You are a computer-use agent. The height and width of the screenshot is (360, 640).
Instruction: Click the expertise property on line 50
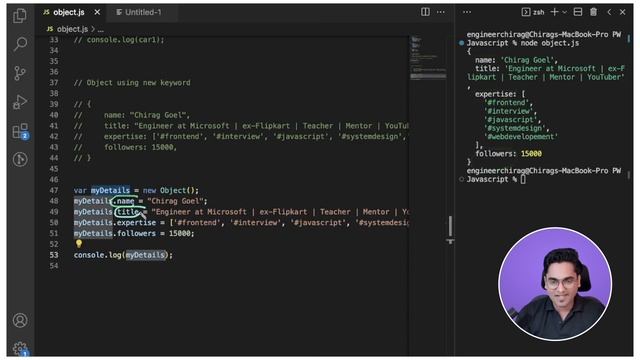coord(136,222)
